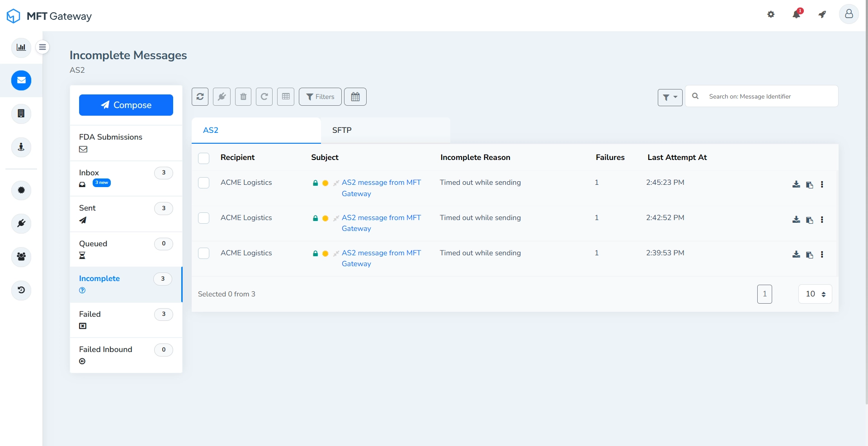Open the Inbox folder
The height and width of the screenshot is (446, 868).
(126, 178)
